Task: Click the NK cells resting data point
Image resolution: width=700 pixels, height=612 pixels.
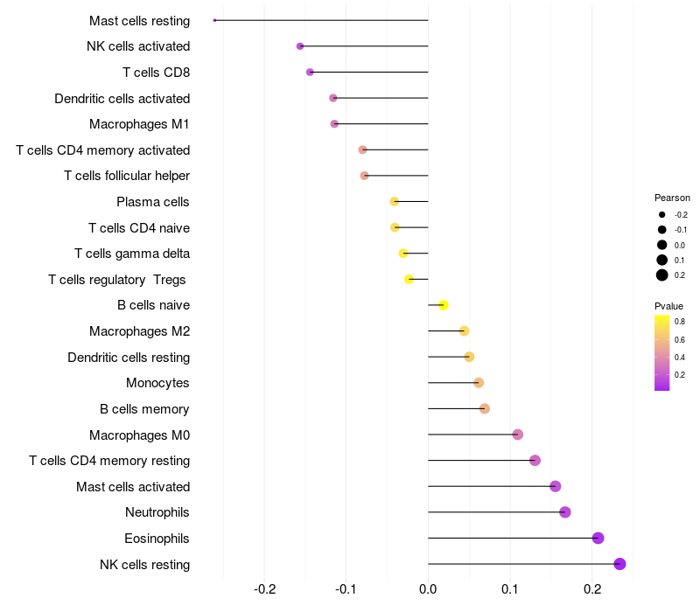Action: tap(620, 564)
